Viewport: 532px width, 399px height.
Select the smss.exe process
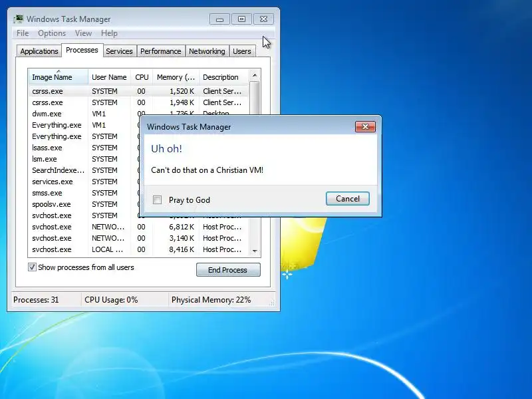(84, 193)
